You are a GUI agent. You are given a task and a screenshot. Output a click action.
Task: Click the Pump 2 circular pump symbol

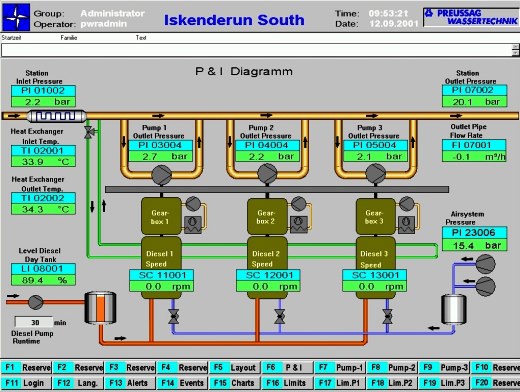point(267,174)
